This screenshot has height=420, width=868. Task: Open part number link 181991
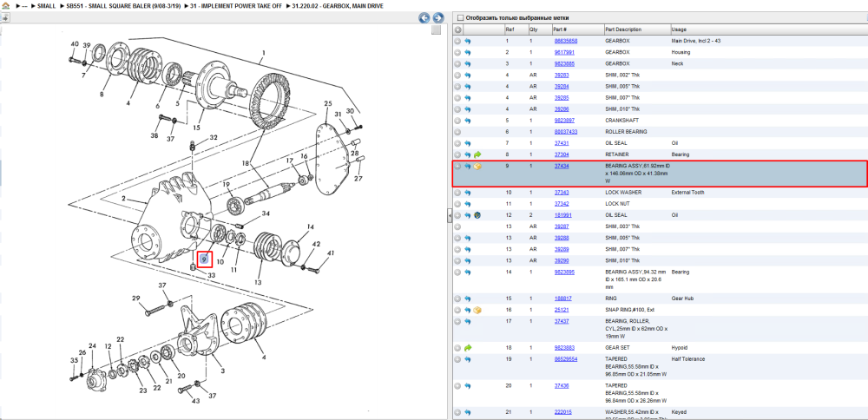[563, 214]
